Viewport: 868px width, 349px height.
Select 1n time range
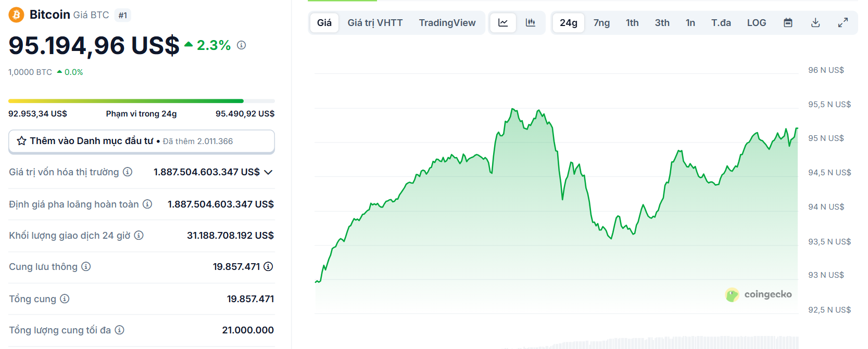[690, 23]
